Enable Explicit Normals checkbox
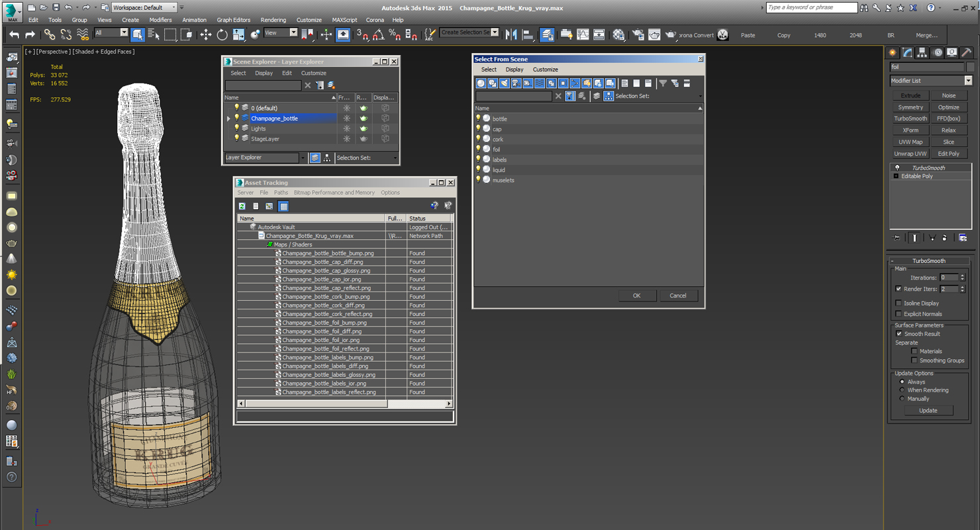 point(899,314)
